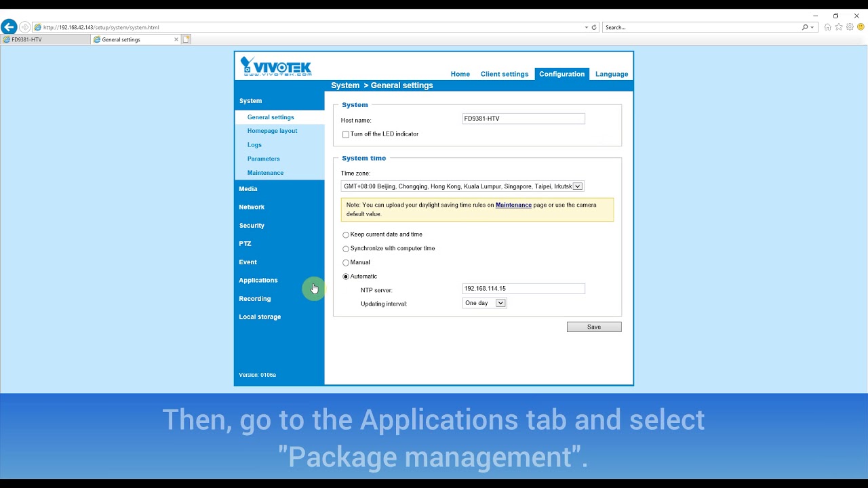Image resolution: width=868 pixels, height=488 pixels.
Task: Open the address bar history dropdown arrow
Action: (x=587, y=28)
